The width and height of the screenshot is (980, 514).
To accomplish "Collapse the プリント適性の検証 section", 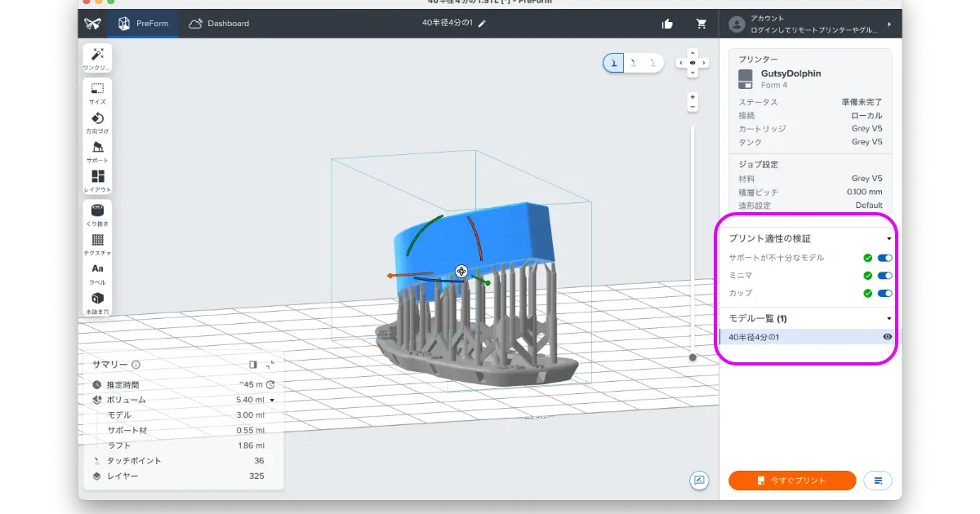I will tap(889, 239).
